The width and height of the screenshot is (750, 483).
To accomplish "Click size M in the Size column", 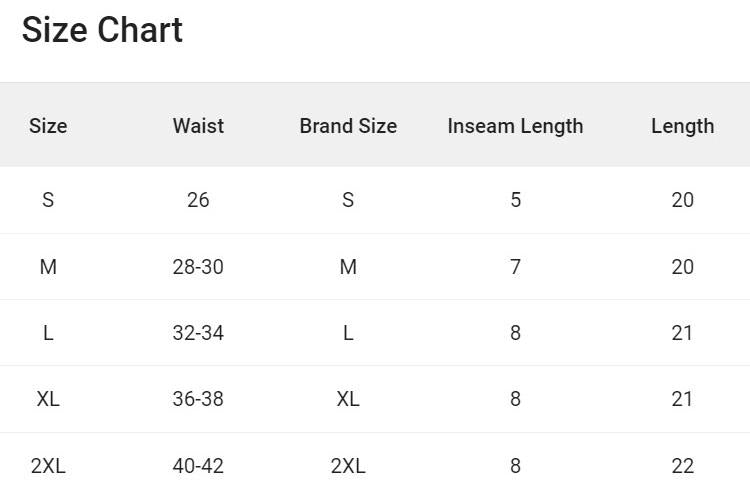I will click(x=48, y=267).
